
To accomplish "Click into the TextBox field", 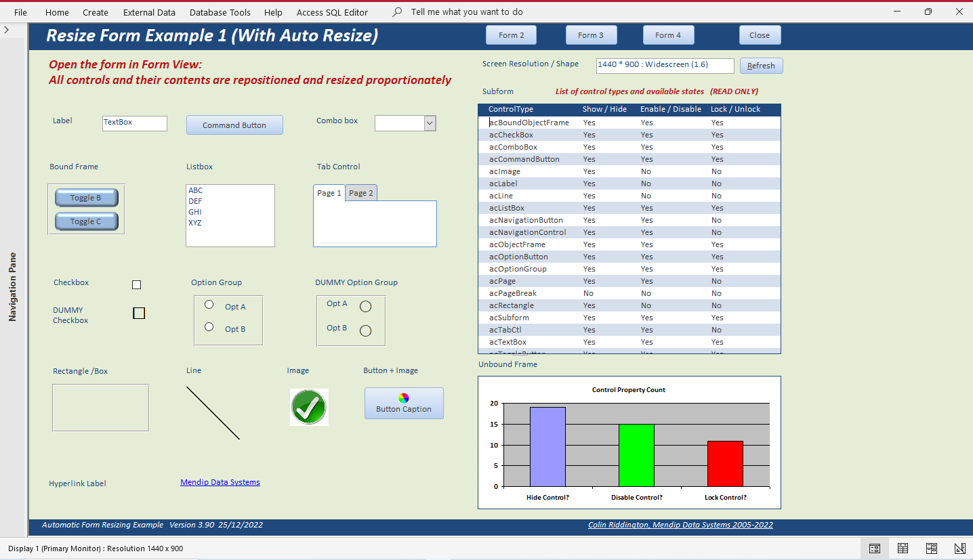I will click(x=134, y=123).
